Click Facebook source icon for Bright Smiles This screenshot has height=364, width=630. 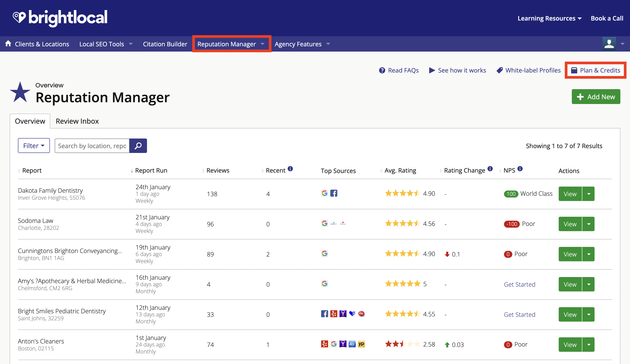[324, 314]
